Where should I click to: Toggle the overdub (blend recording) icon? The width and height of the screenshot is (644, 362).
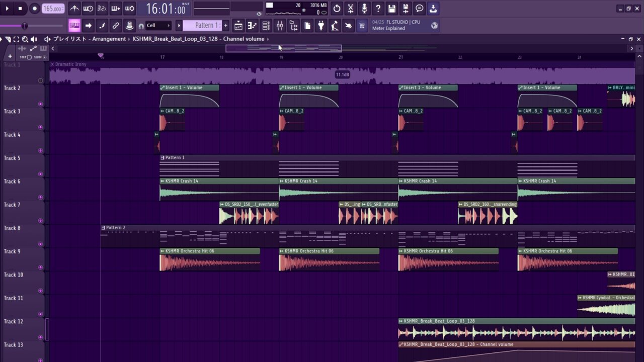pos(115,8)
